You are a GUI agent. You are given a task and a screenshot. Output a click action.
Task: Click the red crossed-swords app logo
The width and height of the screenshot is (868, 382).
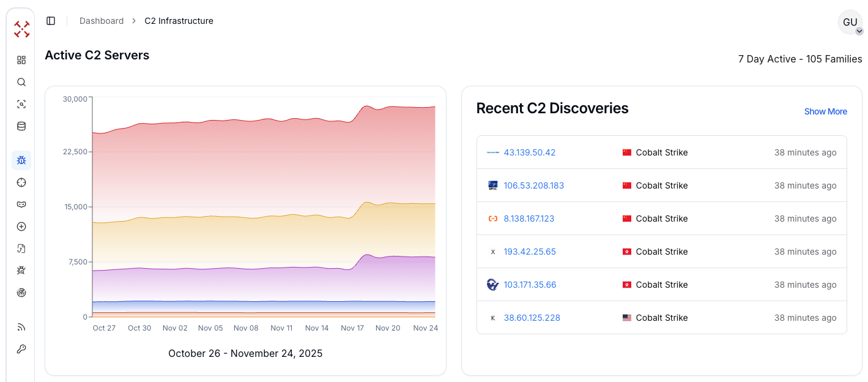point(21,29)
